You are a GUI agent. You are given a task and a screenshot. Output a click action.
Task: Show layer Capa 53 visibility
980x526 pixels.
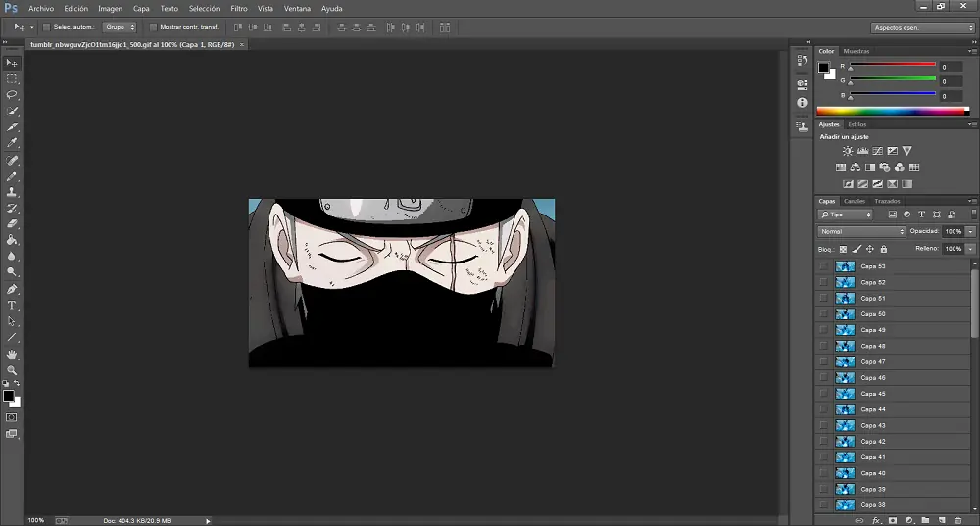(824, 266)
